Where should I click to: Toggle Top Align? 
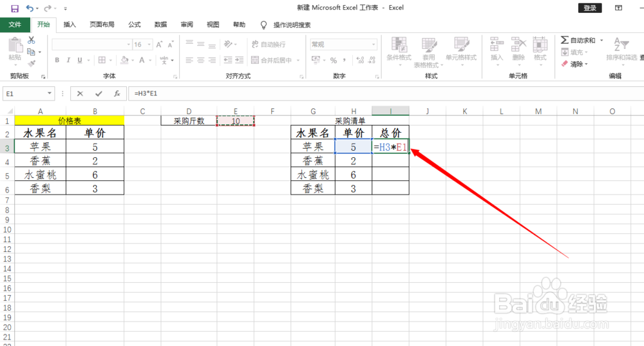coord(189,44)
